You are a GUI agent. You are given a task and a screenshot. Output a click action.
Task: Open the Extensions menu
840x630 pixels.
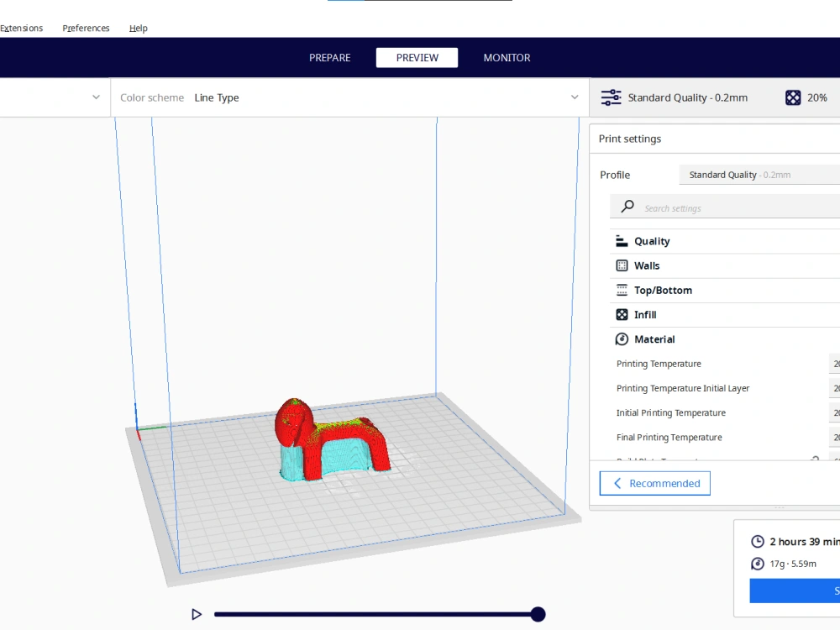(x=21, y=28)
